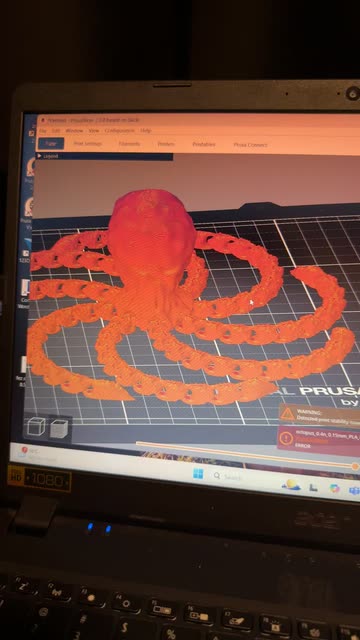The height and width of the screenshot is (640, 360).
Task: Click the orange warning triangle notification icon
Action: 287,414
